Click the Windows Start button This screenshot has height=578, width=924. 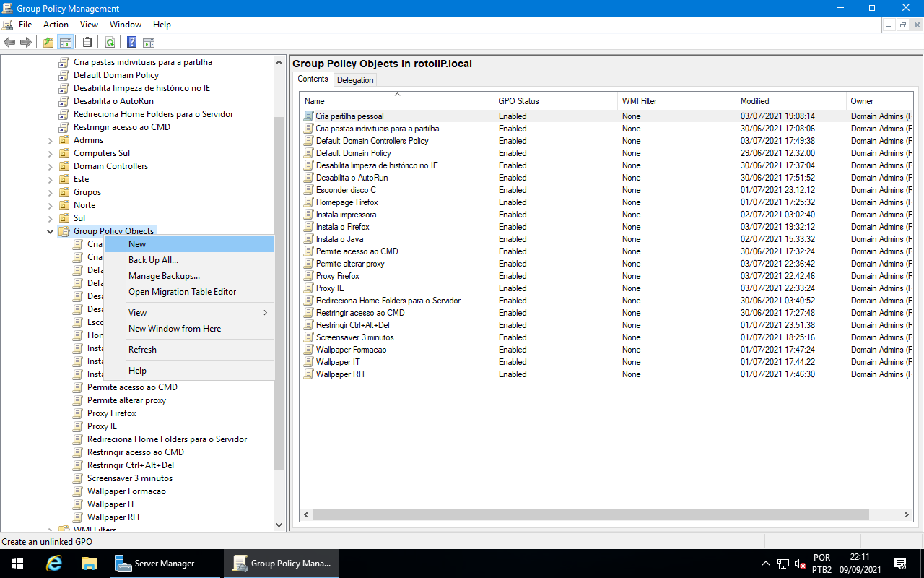(17, 563)
